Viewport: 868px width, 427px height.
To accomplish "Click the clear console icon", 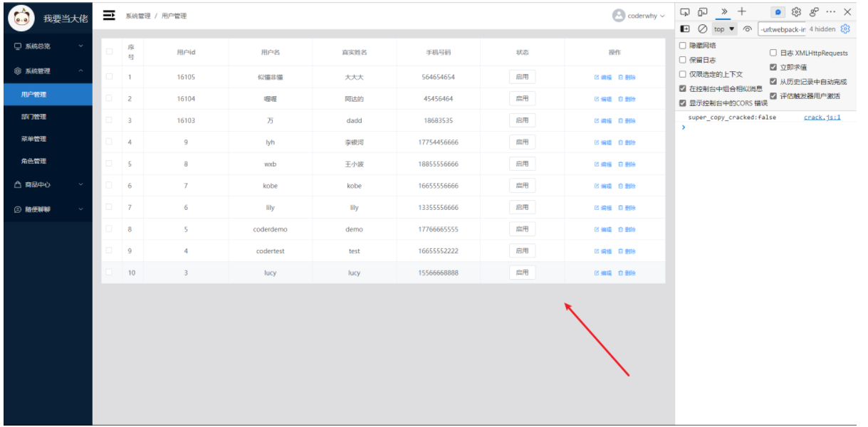I will [x=702, y=29].
